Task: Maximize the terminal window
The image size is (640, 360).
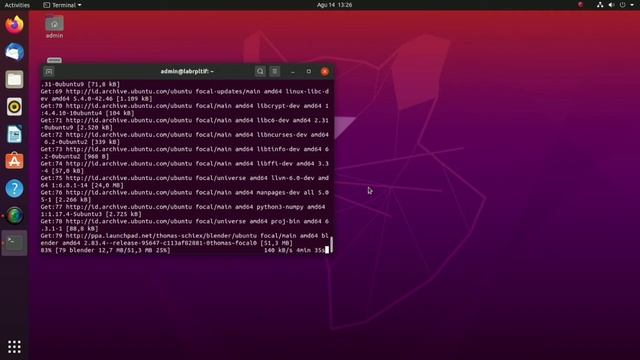Action: click(x=309, y=71)
